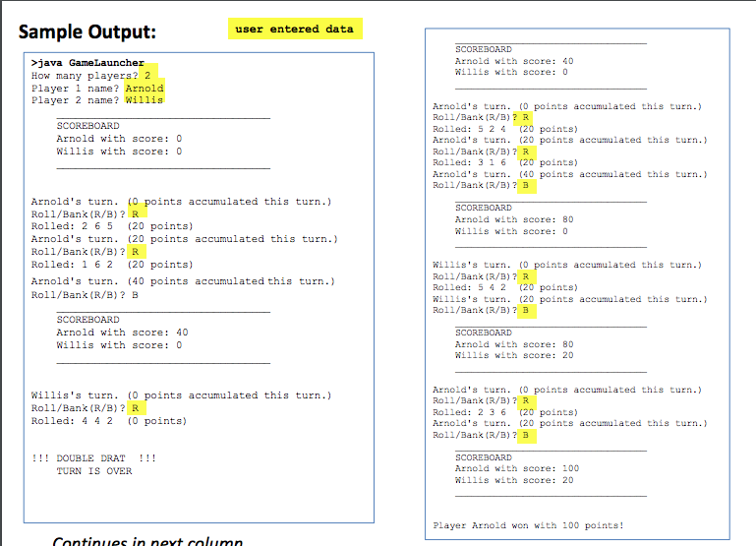Viewport: 756px width, 546px height.
Task: Select the line "Rolled: 5 4 2 (20 points)"
Action: [x=504, y=287]
